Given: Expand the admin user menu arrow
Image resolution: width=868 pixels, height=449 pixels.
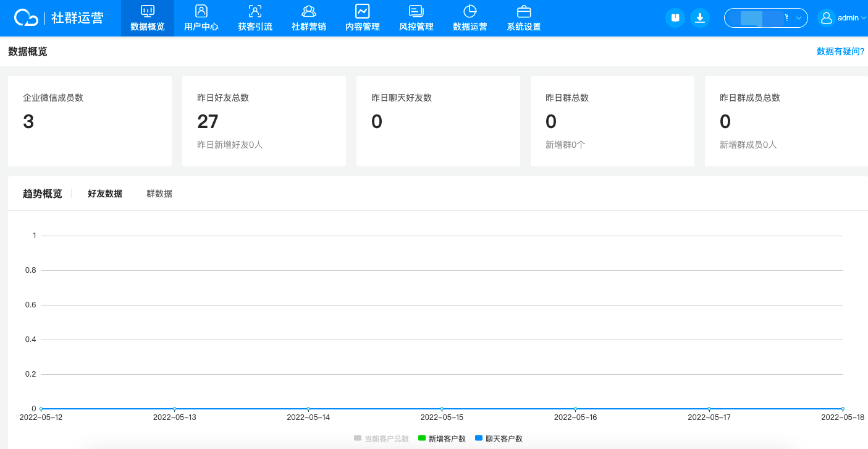Looking at the screenshot, I should pos(864,18).
